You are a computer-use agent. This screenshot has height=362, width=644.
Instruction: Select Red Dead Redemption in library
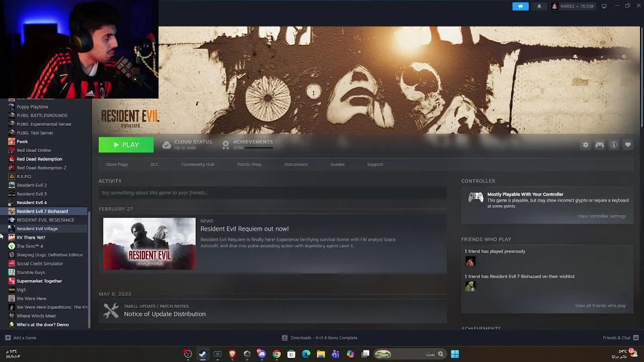(x=39, y=159)
